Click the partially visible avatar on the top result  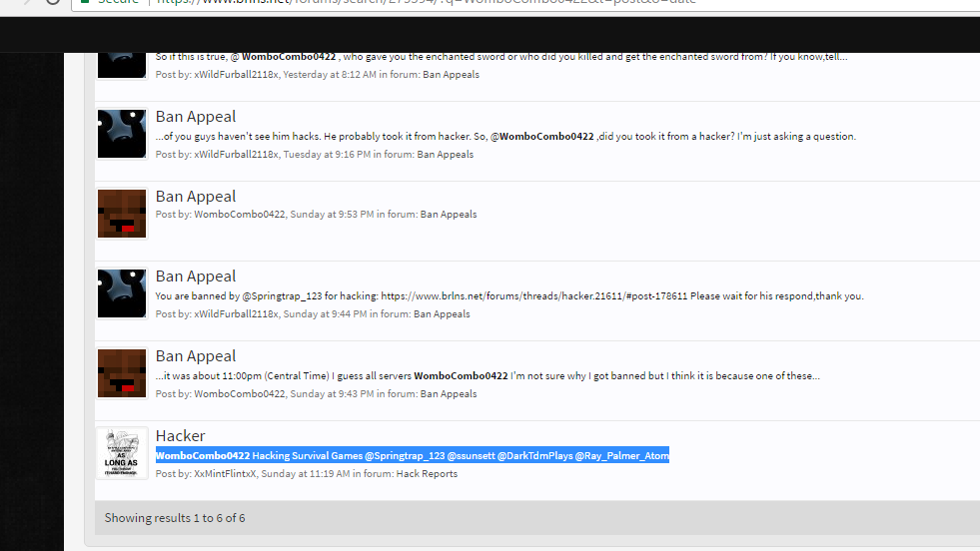(x=122, y=66)
